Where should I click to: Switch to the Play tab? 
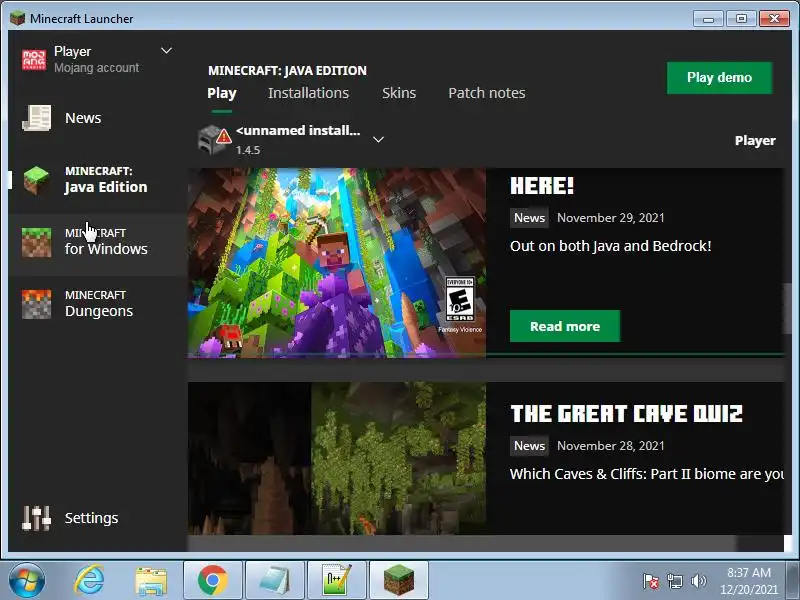tap(221, 93)
